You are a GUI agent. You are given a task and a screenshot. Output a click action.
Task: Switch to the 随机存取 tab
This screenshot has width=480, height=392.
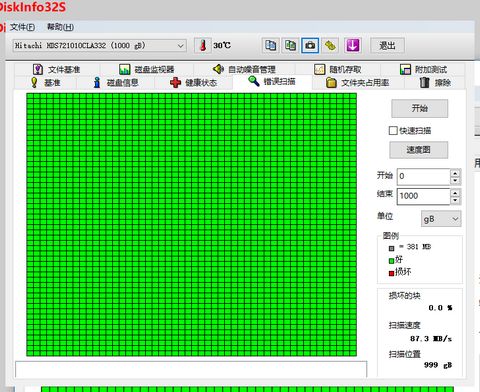338,69
